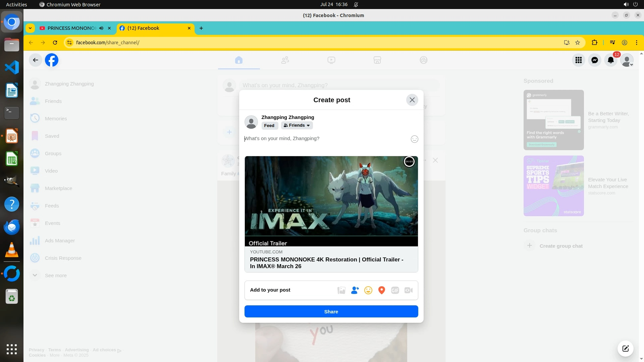Open the account profile dropdown at top right
This screenshot has width=644, height=362.
tap(627, 60)
